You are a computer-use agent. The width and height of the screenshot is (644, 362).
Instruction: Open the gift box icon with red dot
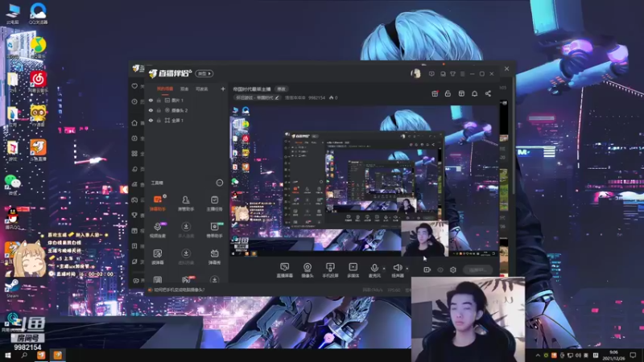[435, 93]
